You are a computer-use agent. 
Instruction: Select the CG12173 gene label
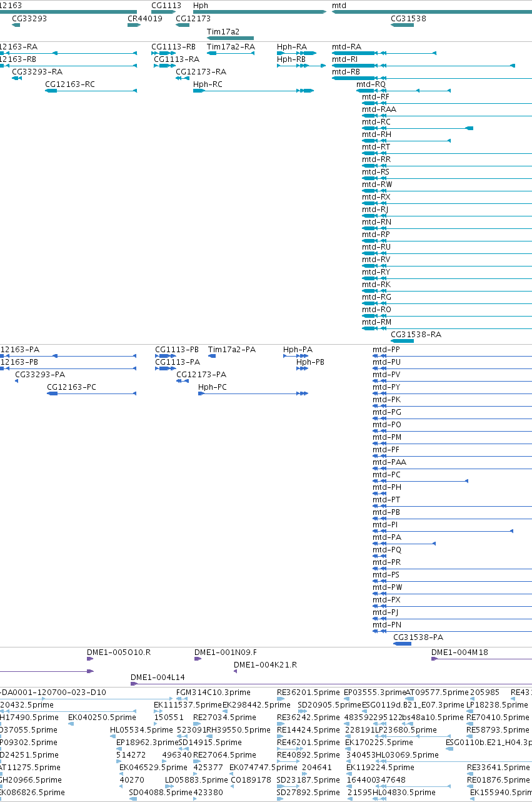click(193, 19)
